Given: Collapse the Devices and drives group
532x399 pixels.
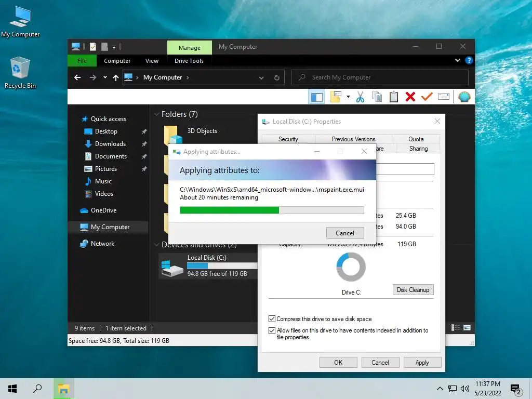Looking at the screenshot, I should (156, 244).
